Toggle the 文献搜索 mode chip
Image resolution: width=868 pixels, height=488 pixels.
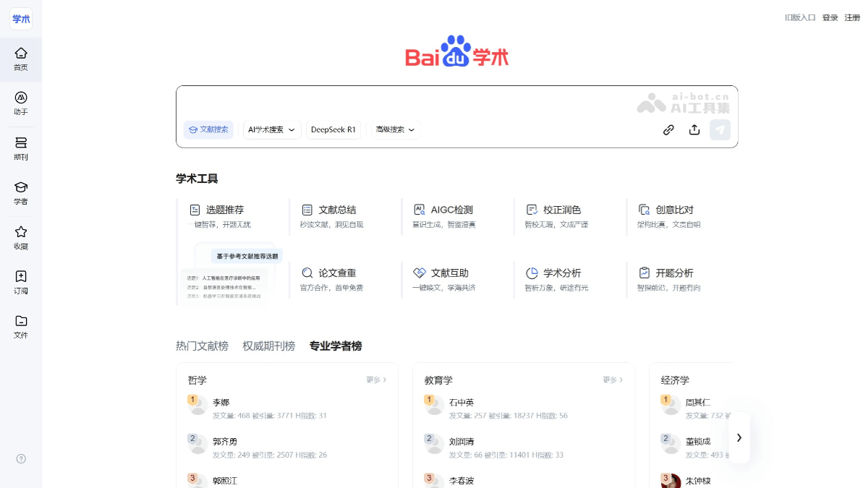point(208,130)
